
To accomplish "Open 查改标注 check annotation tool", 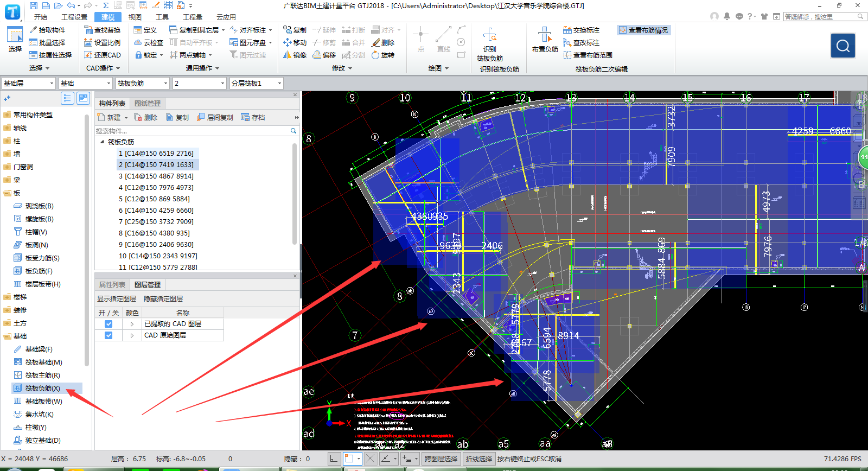I will 581,42.
